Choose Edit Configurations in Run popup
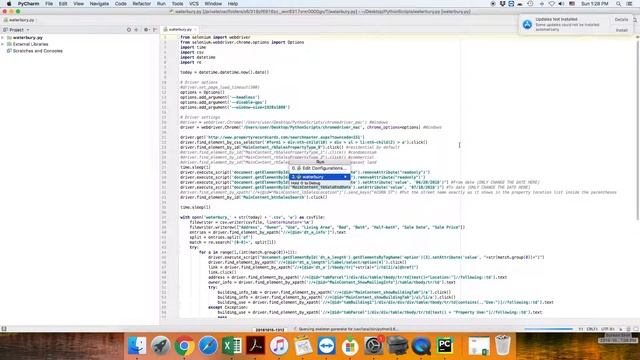The height and width of the screenshot is (360, 640). click(x=319, y=168)
